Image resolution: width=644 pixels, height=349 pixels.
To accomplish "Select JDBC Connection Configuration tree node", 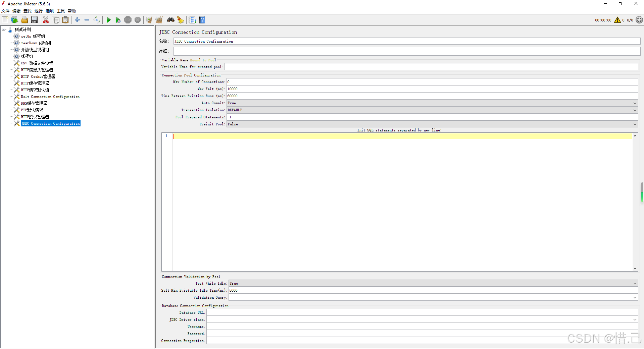I will [x=50, y=123].
